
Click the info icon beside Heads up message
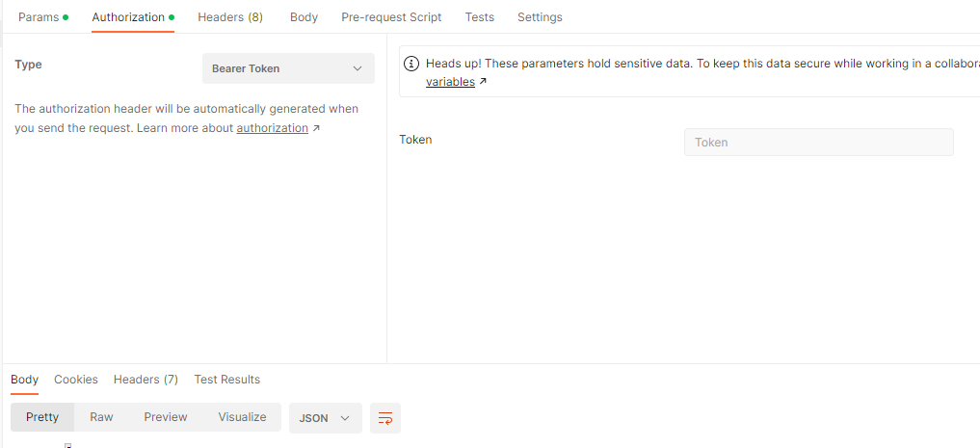(x=411, y=64)
